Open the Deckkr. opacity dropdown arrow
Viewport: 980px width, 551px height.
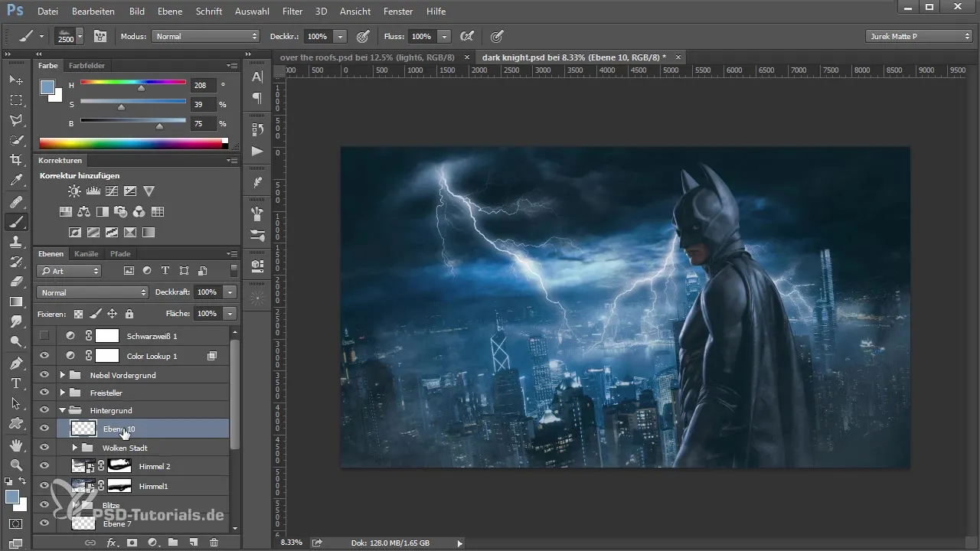click(341, 36)
